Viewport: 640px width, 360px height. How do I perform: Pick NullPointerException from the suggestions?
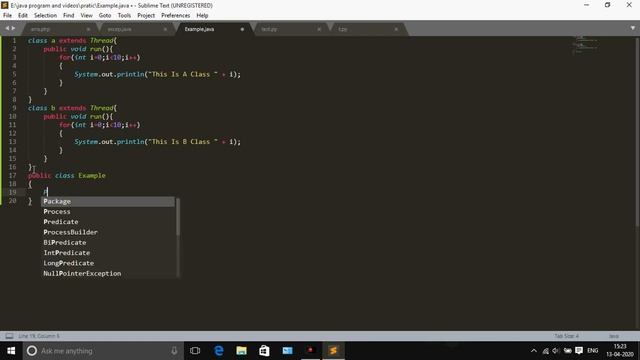tap(108, 273)
